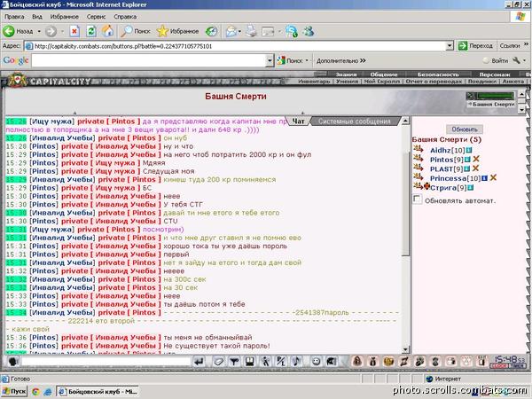Send chat message with return-arrow icon
The image size is (532, 399).
pyautogui.click(x=199, y=362)
